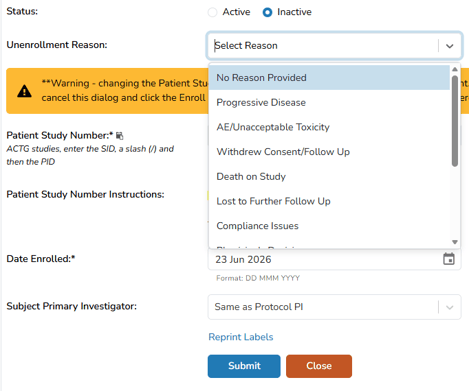Choose AE/Unacceptable Toxicity option
The height and width of the screenshot is (391, 469).
pyautogui.click(x=329, y=127)
